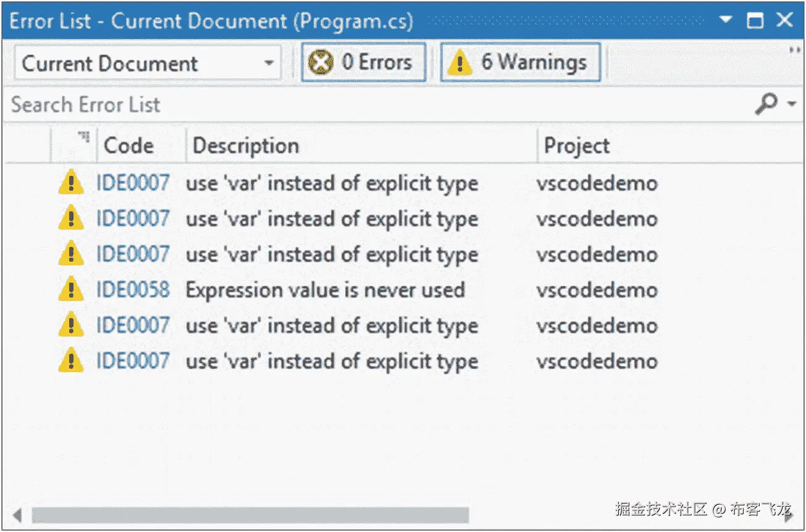
Task: Sort by the Project column header
Action: tap(576, 146)
